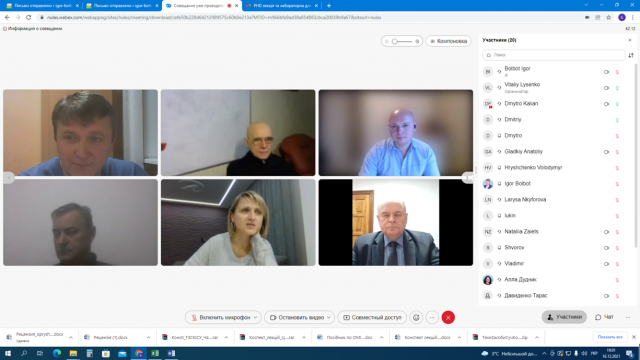Image resolution: width=640 pixels, height=360 pixels.
Task: Click the next video page arrow
Action: (x=467, y=178)
